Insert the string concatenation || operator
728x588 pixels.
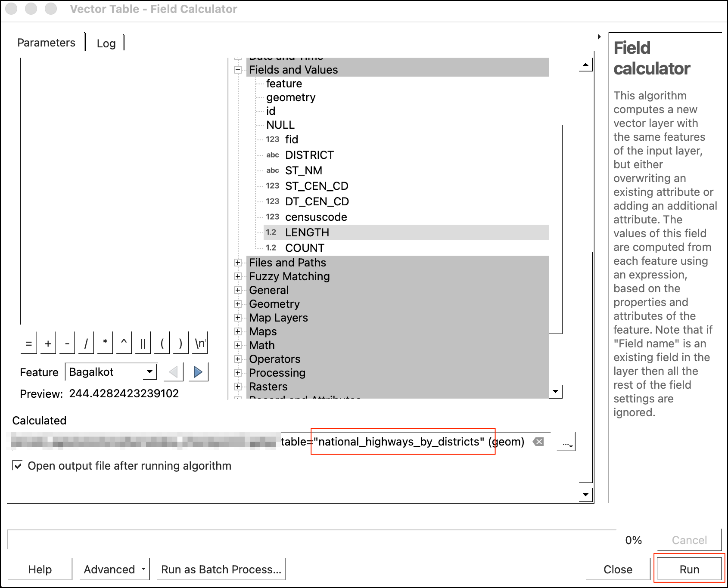143,343
